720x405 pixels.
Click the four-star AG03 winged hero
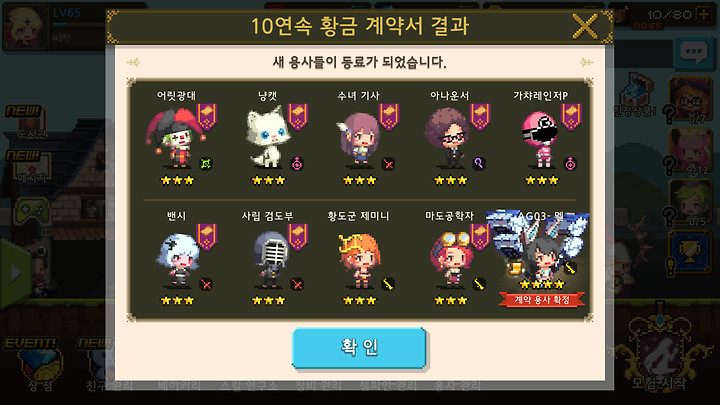pyautogui.click(x=540, y=250)
